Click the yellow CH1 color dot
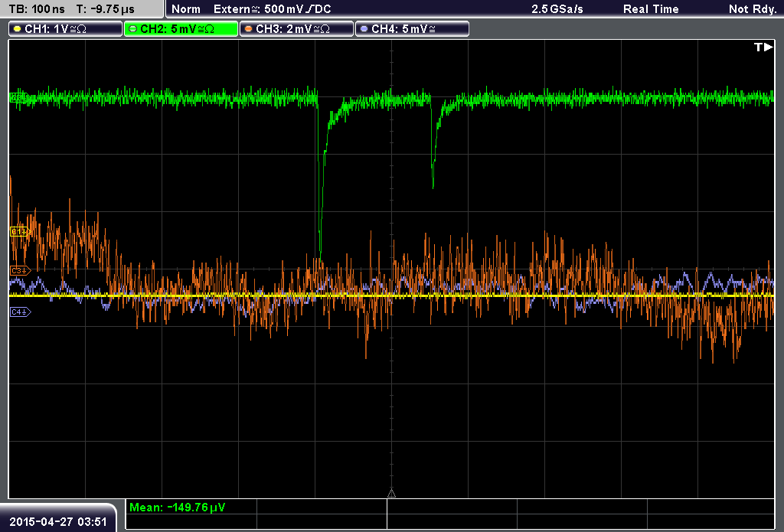Image resolution: width=784 pixels, height=532 pixels. (x=18, y=29)
